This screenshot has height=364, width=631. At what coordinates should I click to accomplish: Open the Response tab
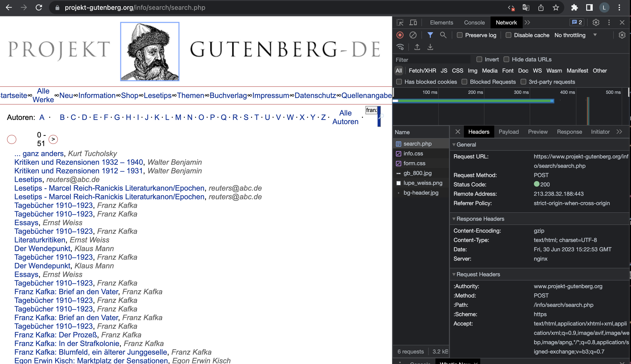pyautogui.click(x=569, y=132)
